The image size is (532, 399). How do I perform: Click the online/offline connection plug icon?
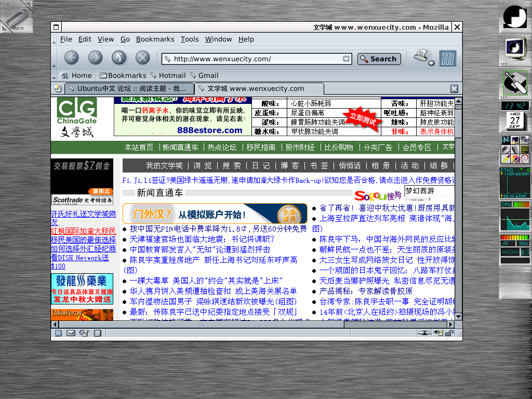click(424, 333)
